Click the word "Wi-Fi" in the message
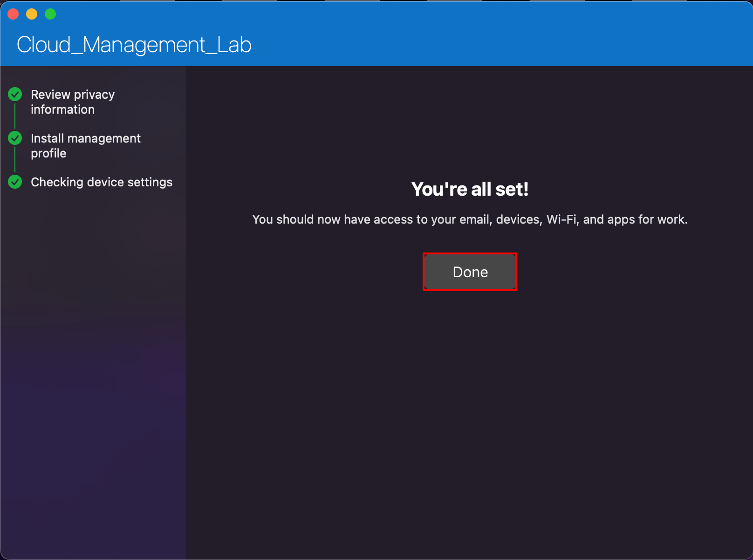The image size is (753, 560). coord(561,219)
